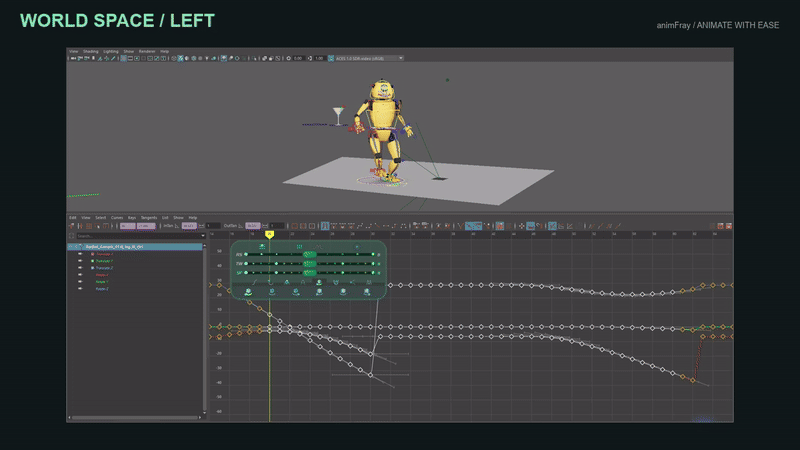Toggle visibility eye for Translate Y curve
The width and height of the screenshot is (800, 450).
coord(80,261)
